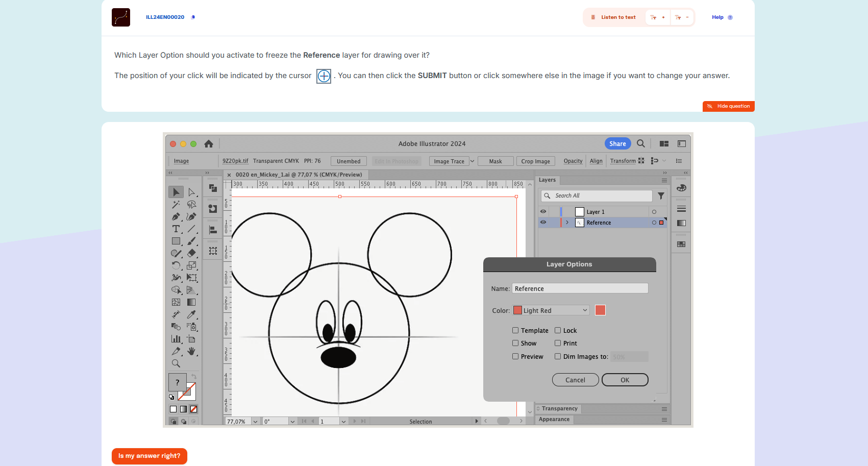Viewport: 868px width, 466px height.
Task: Expand the Reference layer chevron
Action: pos(567,223)
